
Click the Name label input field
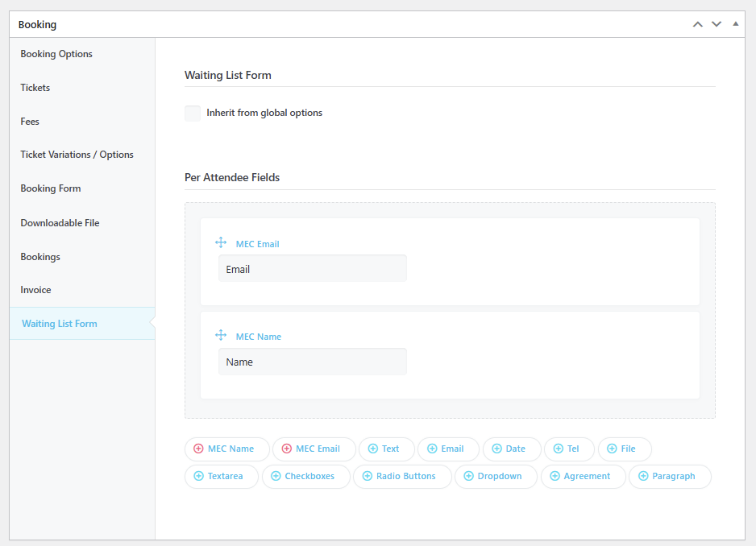click(x=312, y=362)
